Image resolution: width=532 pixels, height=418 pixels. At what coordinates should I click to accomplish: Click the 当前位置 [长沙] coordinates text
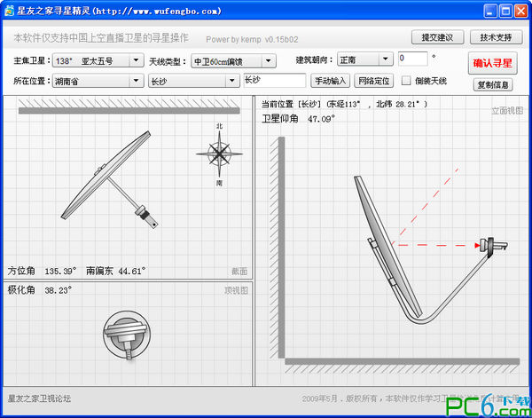pyautogui.click(x=344, y=104)
